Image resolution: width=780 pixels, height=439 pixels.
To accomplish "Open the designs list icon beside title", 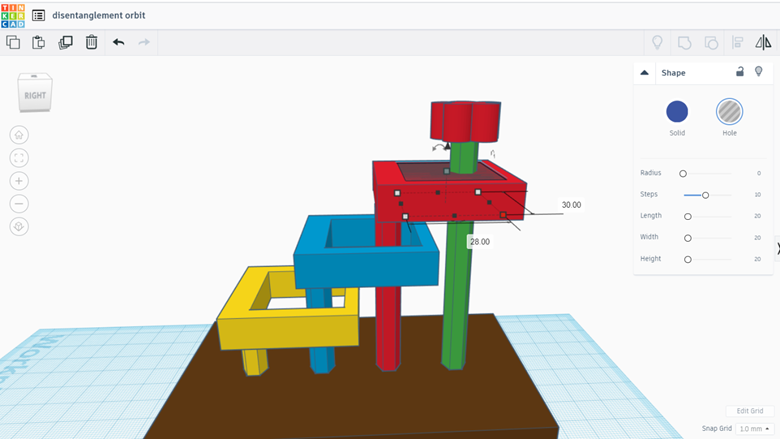I will pyautogui.click(x=38, y=15).
